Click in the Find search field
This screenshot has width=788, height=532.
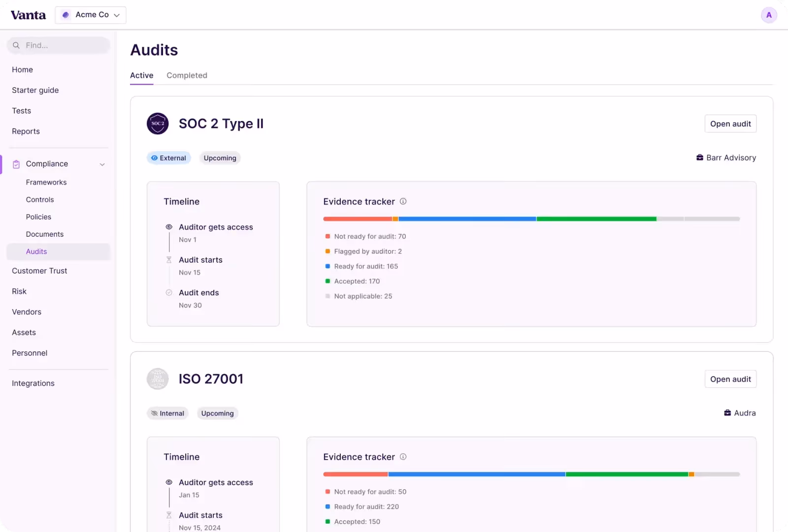(x=58, y=45)
